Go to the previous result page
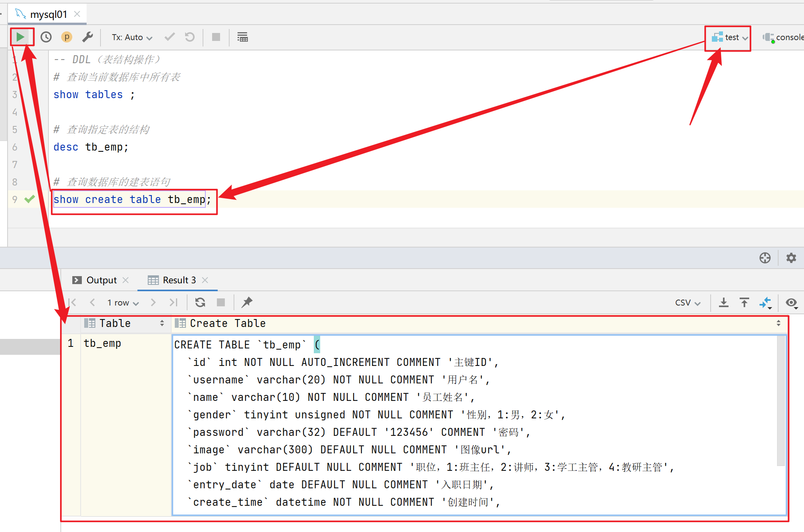The height and width of the screenshot is (532, 804). click(x=93, y=302)
